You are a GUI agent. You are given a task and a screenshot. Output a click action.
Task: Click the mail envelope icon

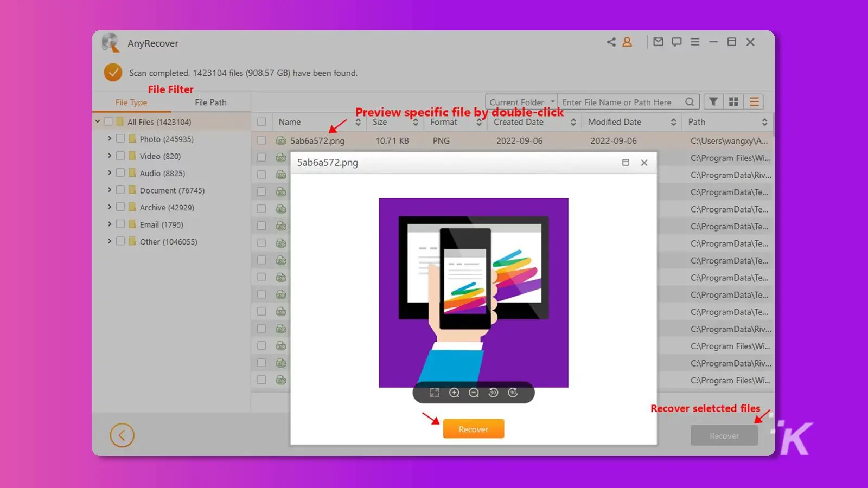tap(658, 42)
